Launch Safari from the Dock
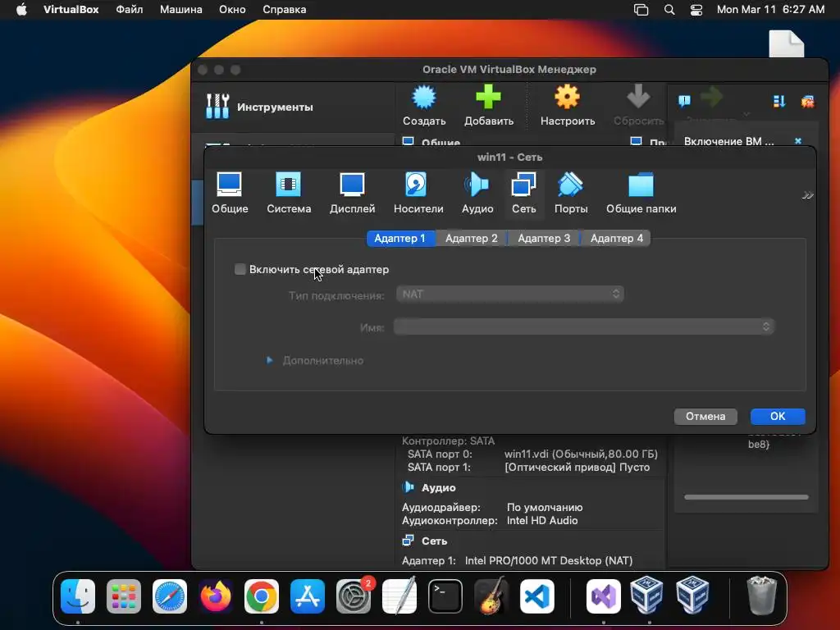The width and height of the screenshot is (840, 630). click(170, 596)
